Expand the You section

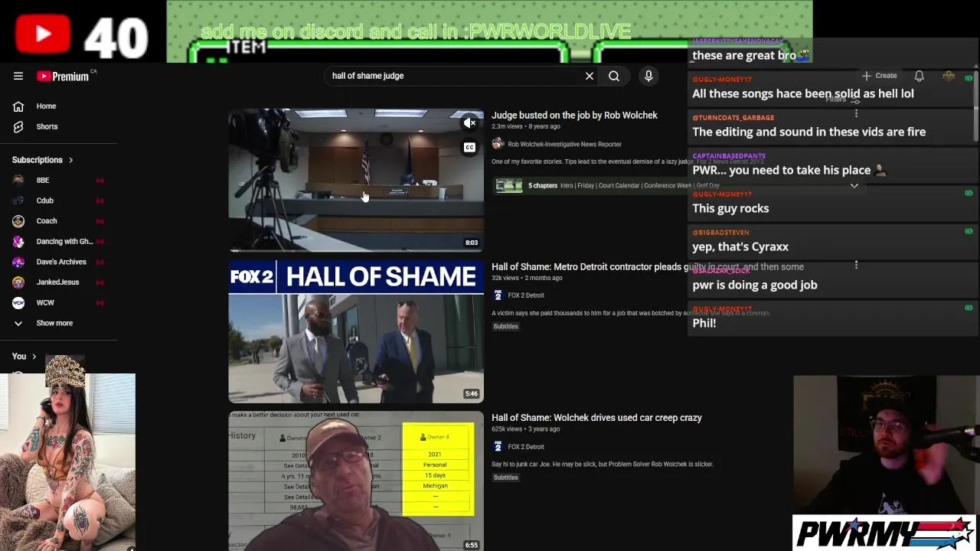pos(24,356)
